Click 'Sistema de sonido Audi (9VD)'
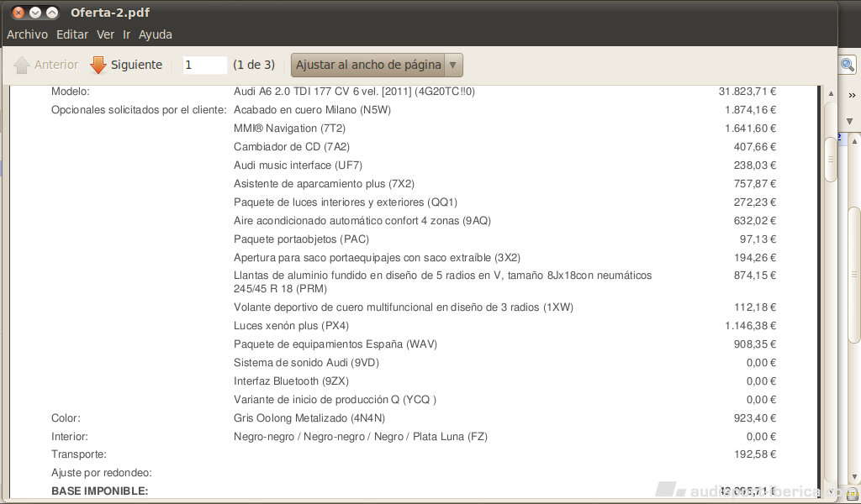 tap(306, 363)
